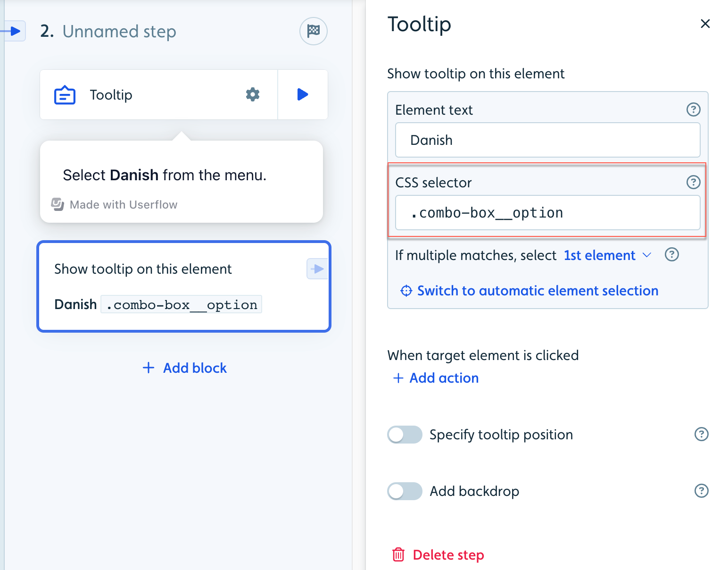Click help icon for Add backdrop

[x=702, y=491]
